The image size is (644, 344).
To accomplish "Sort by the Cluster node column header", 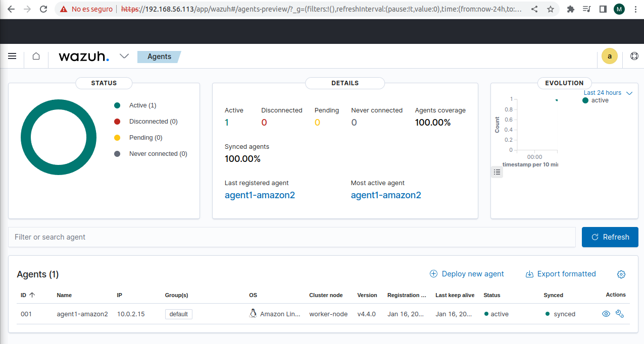I will (x=326, y=295).
